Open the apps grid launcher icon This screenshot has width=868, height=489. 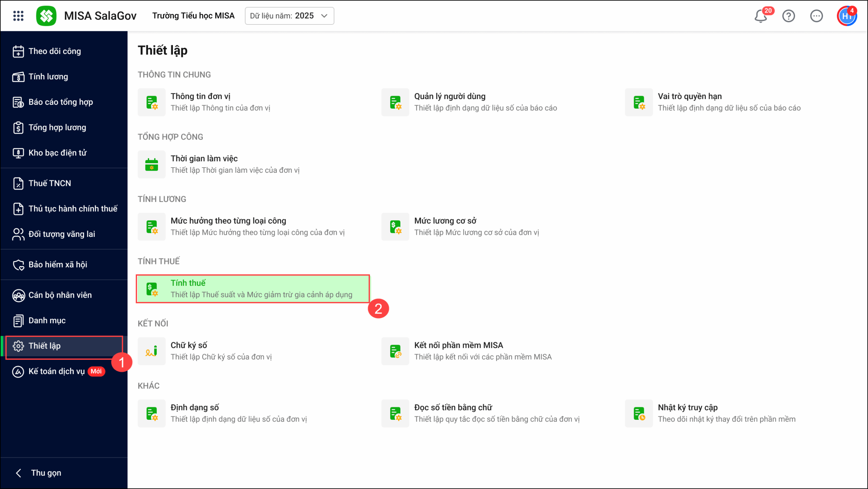point(18,16)
